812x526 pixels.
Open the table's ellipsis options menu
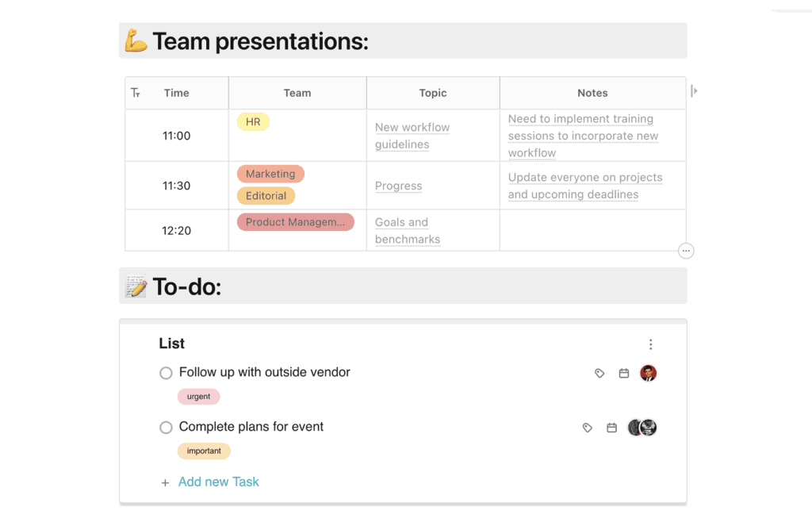point(685,251)
